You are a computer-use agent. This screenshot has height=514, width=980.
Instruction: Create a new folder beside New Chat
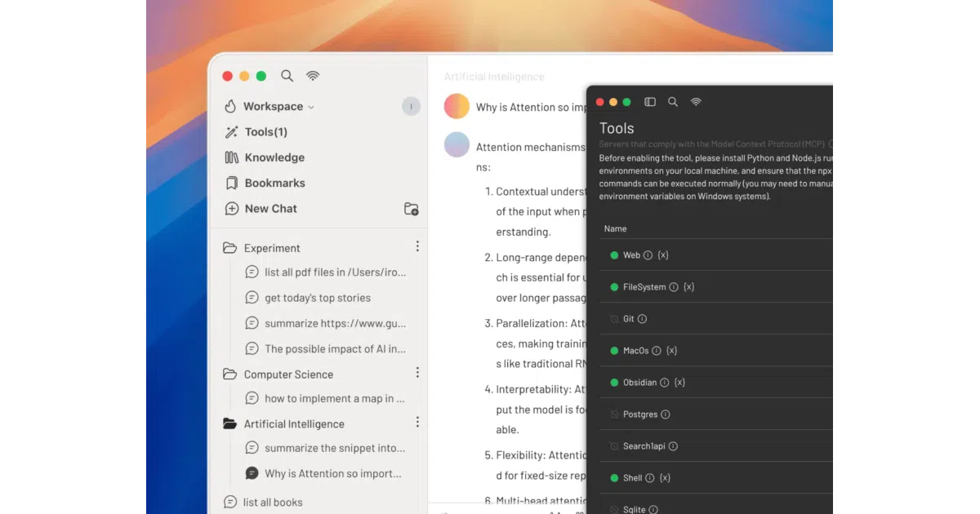point(412,209)
